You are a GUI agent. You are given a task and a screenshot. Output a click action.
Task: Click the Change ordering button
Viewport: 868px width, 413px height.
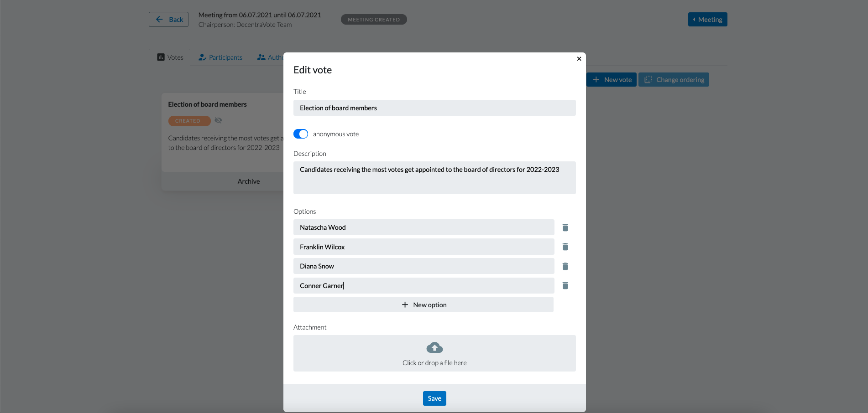point(674,80)
